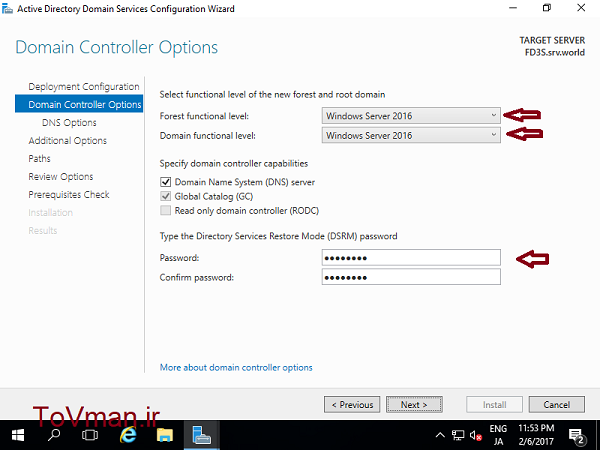The image size is (600, 450).
Task: Open the Windows Start menu
Action: pos(18,435)
